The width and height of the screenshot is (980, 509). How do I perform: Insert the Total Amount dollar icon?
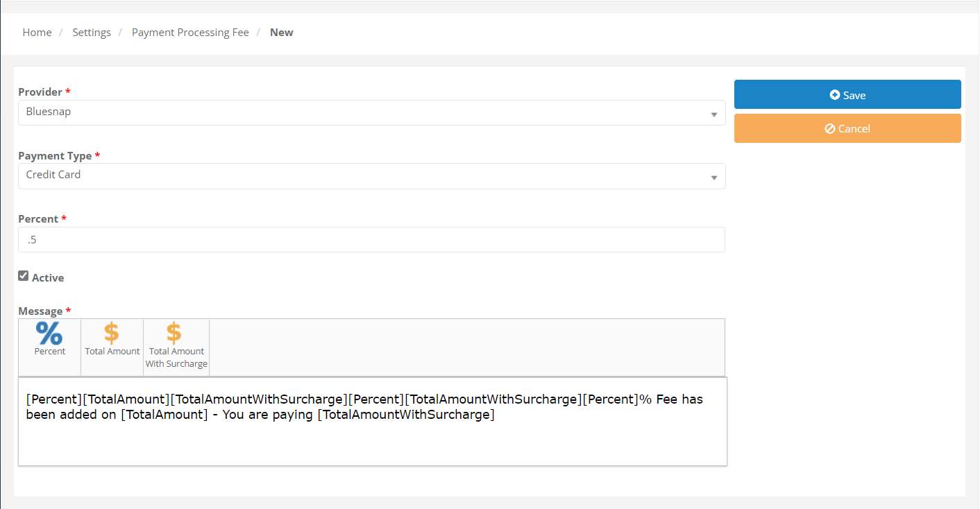click(112, 333)
